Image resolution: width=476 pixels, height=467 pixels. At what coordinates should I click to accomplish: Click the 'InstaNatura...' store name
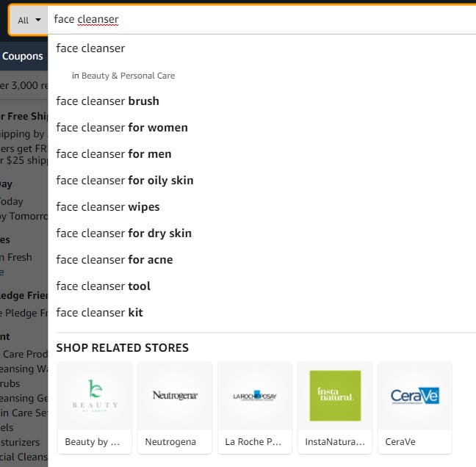(x=335, y=442)
